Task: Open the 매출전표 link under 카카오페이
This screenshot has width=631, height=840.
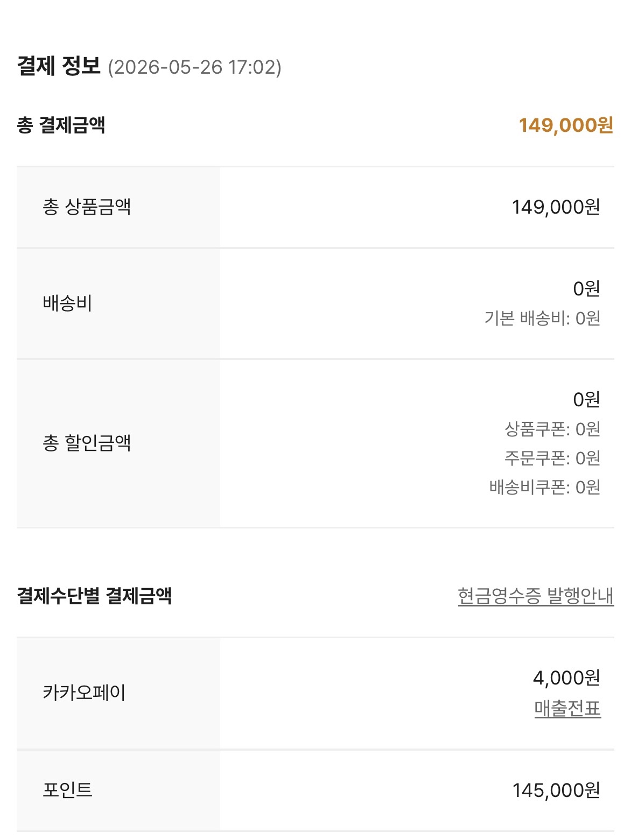Action: point(567,708)
